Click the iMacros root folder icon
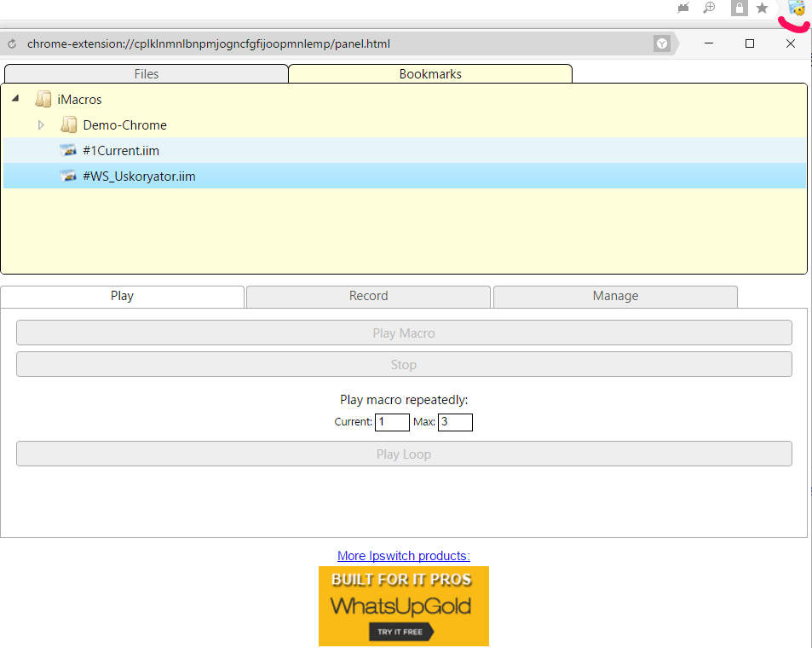This screenshot has width=812, height=648. click(x=43, y=99)
